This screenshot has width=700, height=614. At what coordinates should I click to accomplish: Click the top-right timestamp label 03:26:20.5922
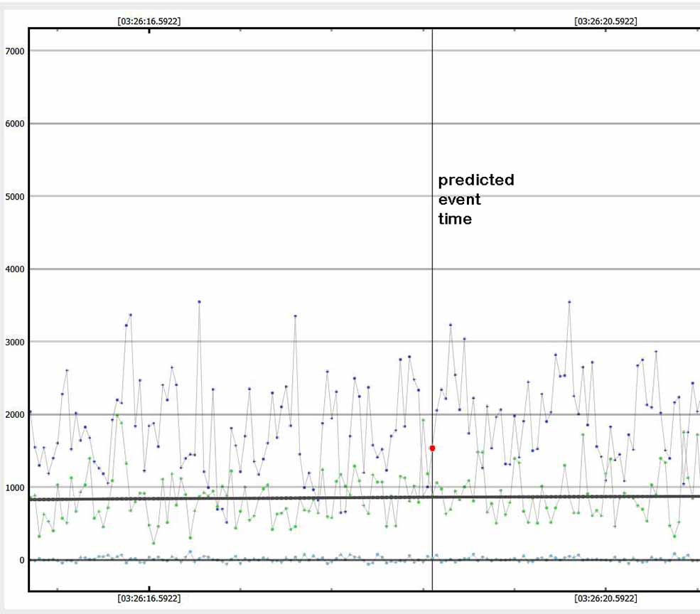click(x=605, y=21)
